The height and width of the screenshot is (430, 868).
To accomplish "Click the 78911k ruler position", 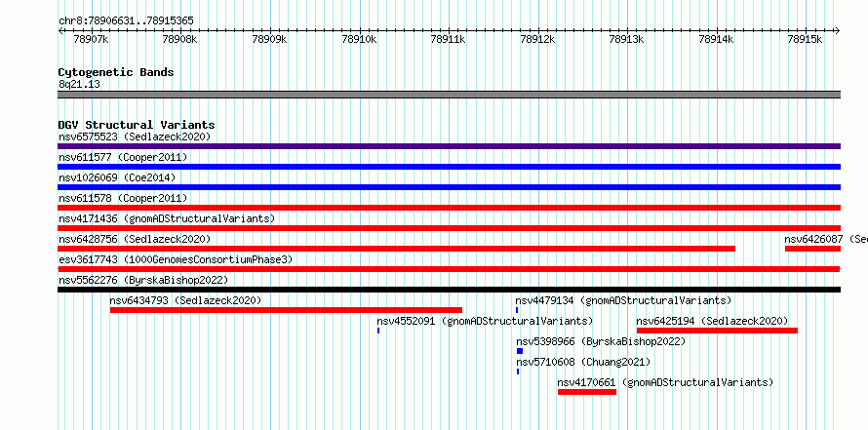I will pos(449,40).
